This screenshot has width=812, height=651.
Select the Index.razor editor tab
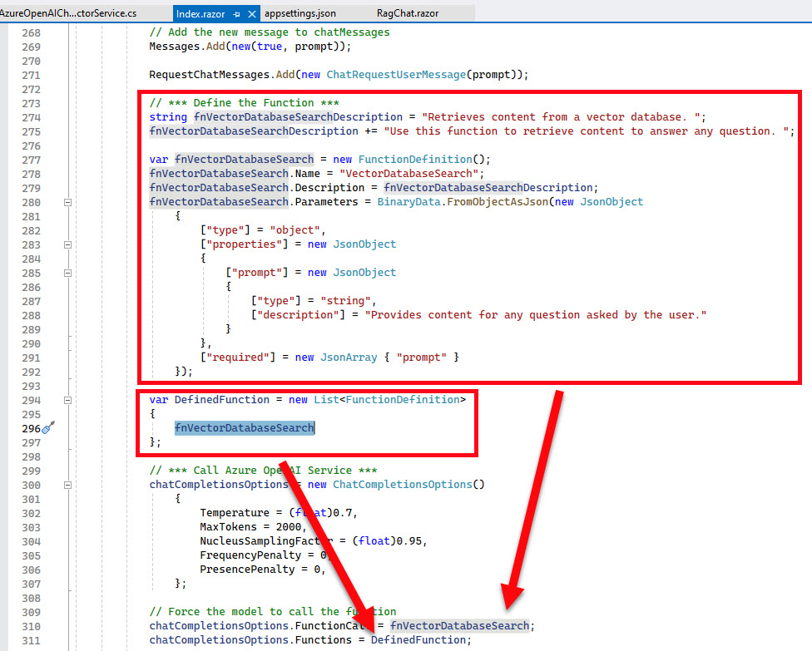201,14
